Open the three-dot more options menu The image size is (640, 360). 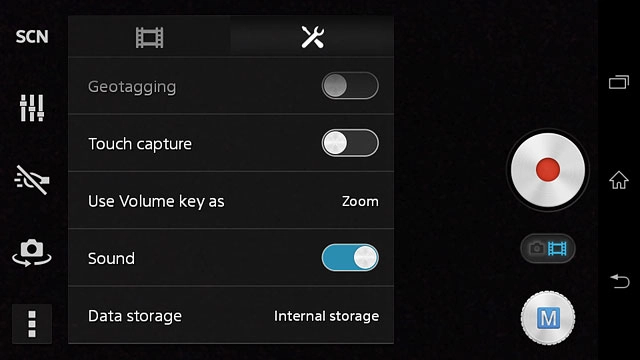point(32,324)
